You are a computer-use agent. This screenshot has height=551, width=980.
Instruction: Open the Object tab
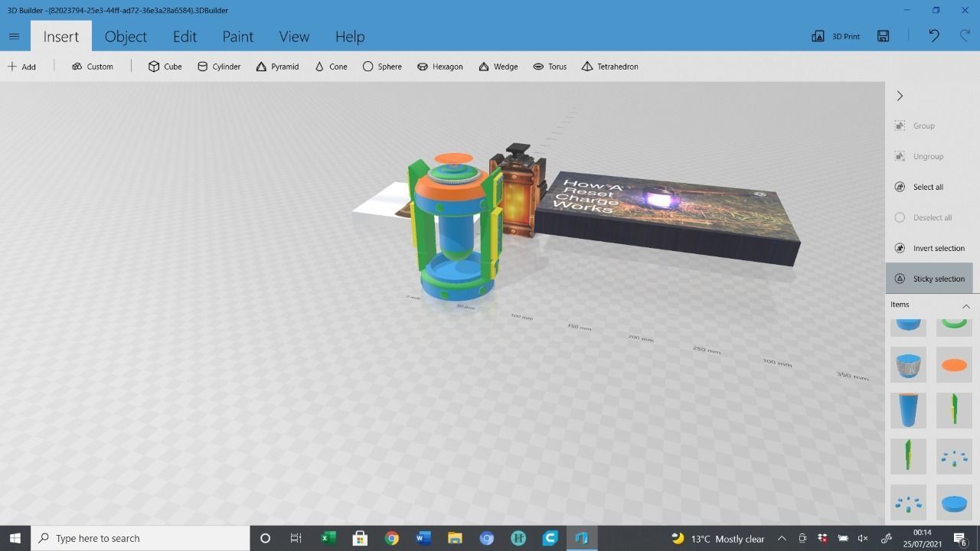pyautogui.click(x=126, y=36)
